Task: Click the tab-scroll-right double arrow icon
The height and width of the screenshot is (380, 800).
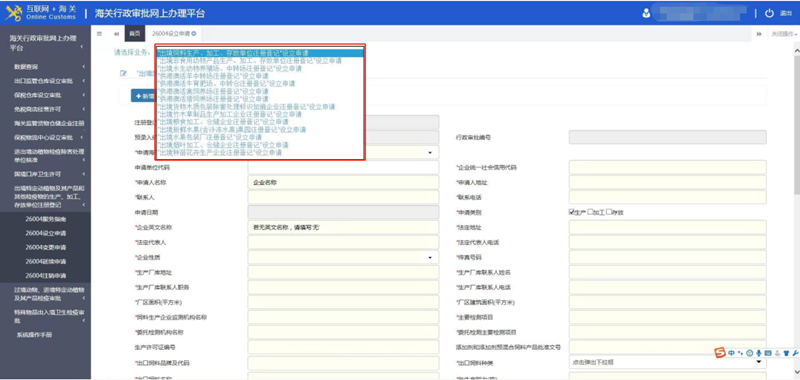Action: 759,34
